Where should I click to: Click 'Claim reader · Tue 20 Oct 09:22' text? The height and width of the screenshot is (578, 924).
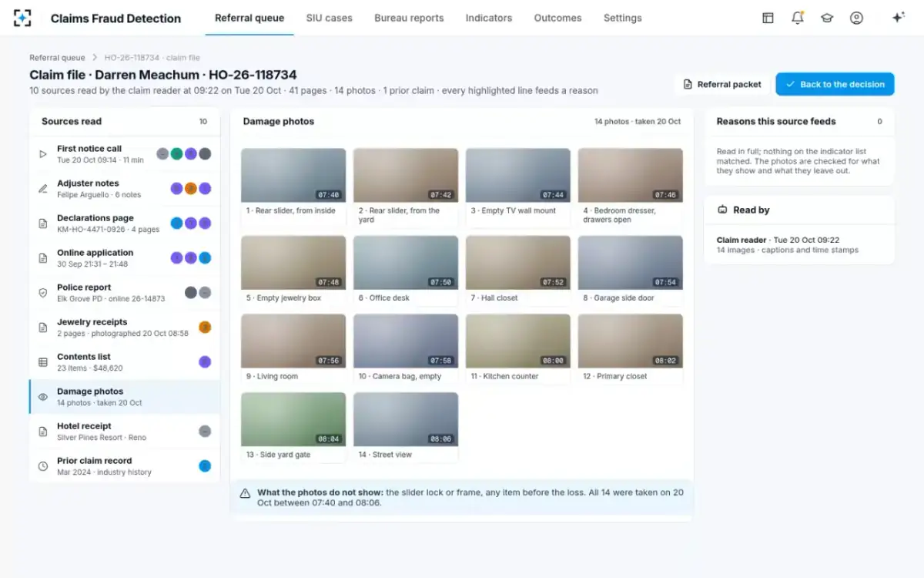click(x=778, y=240)
